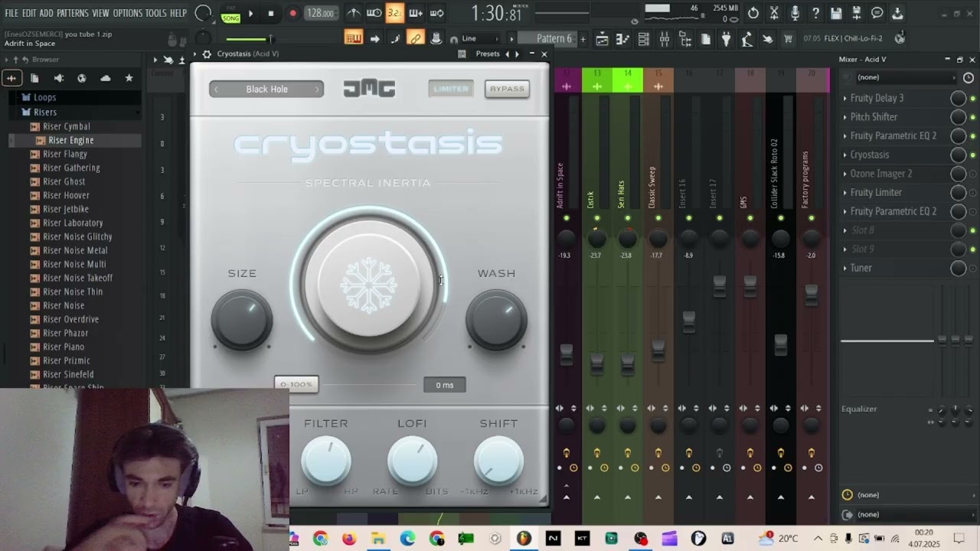Click the export download icon in toolbar
The height and width of the screenshot is (551, 980).
[897, 13]
